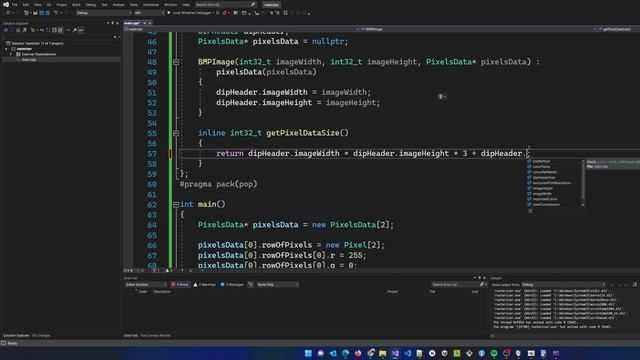Switch to Find Symbol Results tab

point(156,336)
